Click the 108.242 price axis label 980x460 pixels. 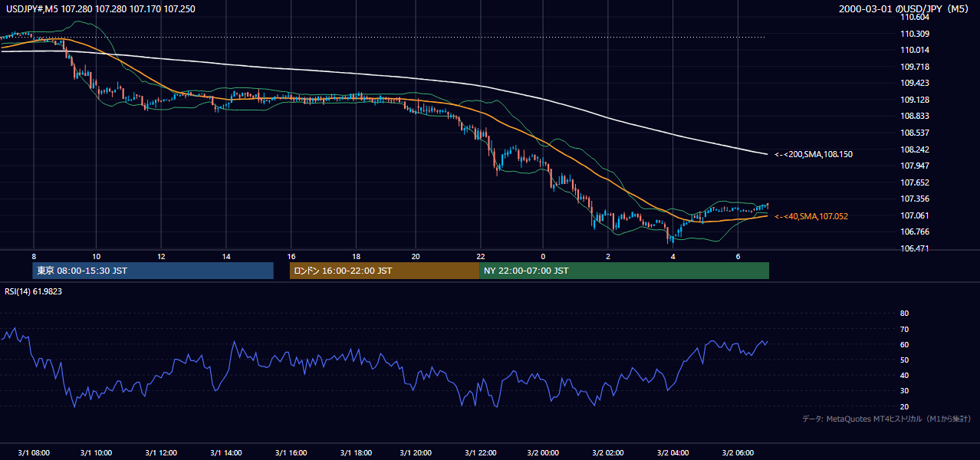click(916, 149)
